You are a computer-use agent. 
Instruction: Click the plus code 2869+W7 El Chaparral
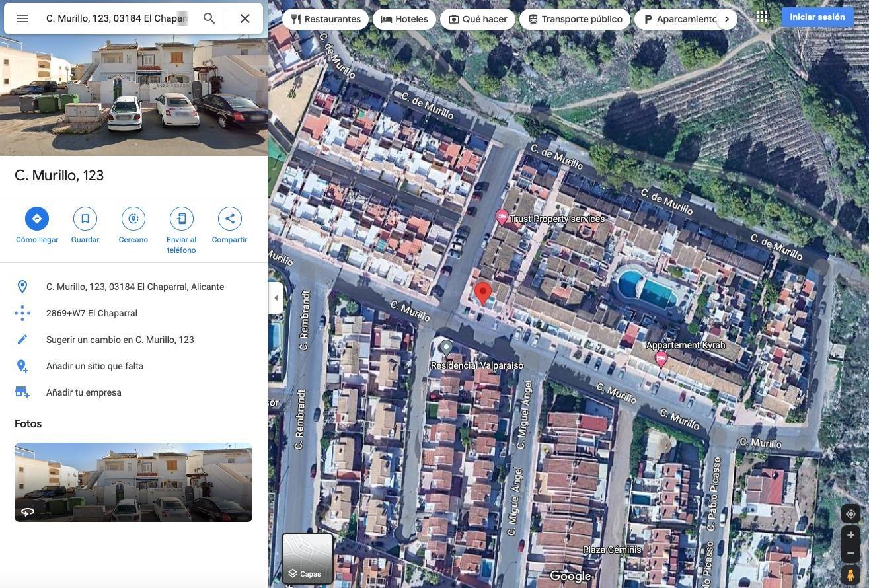tap(92, 313)
